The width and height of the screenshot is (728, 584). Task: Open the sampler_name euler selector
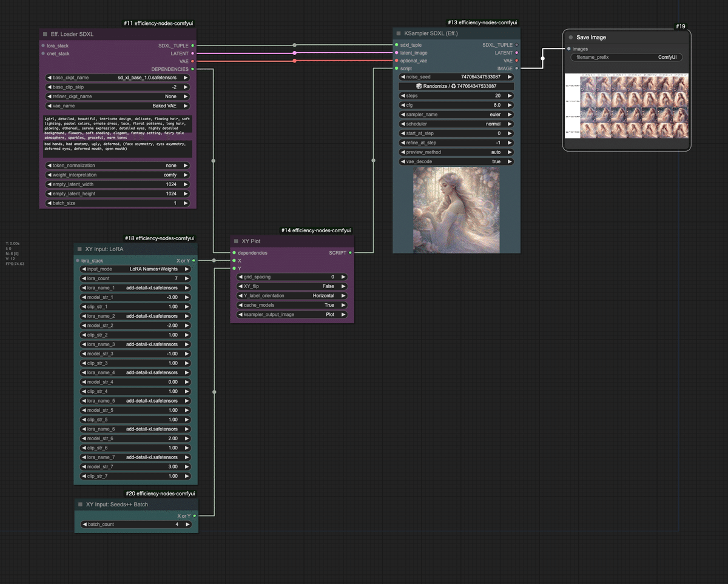(456, 115)
